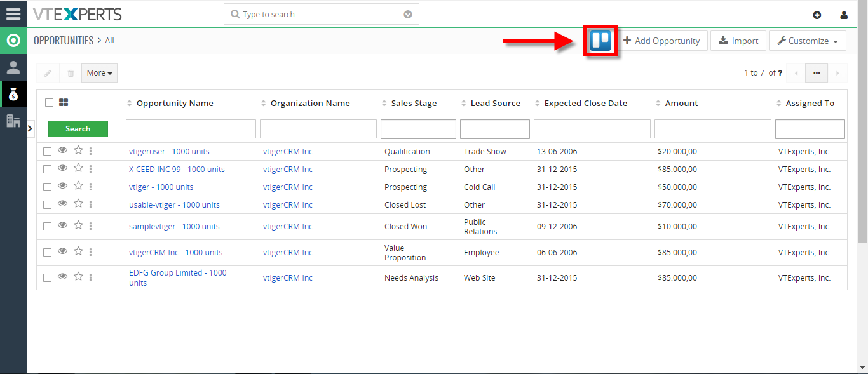Click the pencil edit toolbar icon
Screen dimensions: 868x374
[x=48, y=73]
